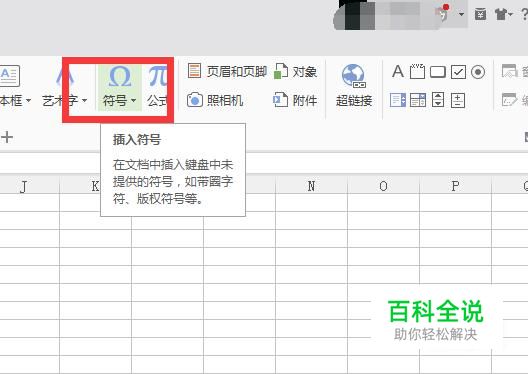Screen dimensions: 528x374
Task: Select the label control letter A icon
Action: [398, 72]
